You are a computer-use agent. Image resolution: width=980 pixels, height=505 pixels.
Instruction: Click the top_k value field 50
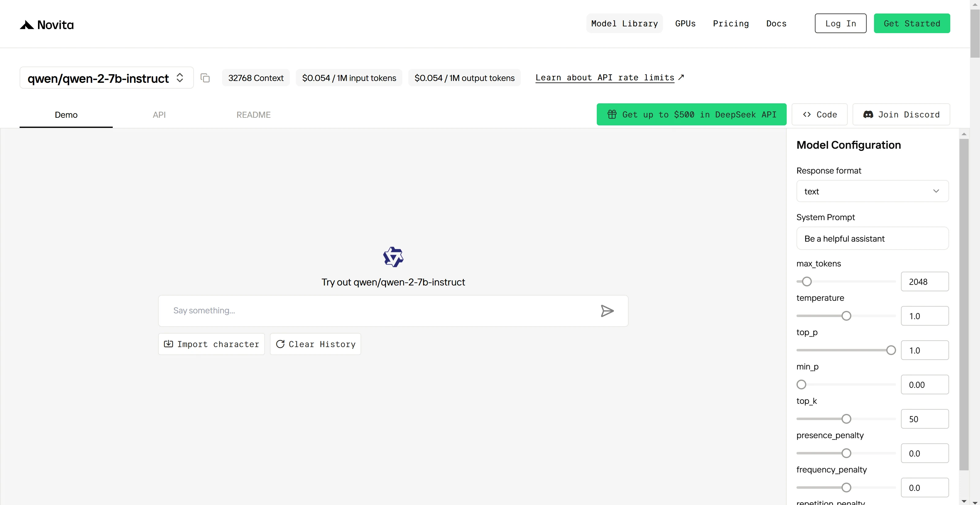[925, 419]
